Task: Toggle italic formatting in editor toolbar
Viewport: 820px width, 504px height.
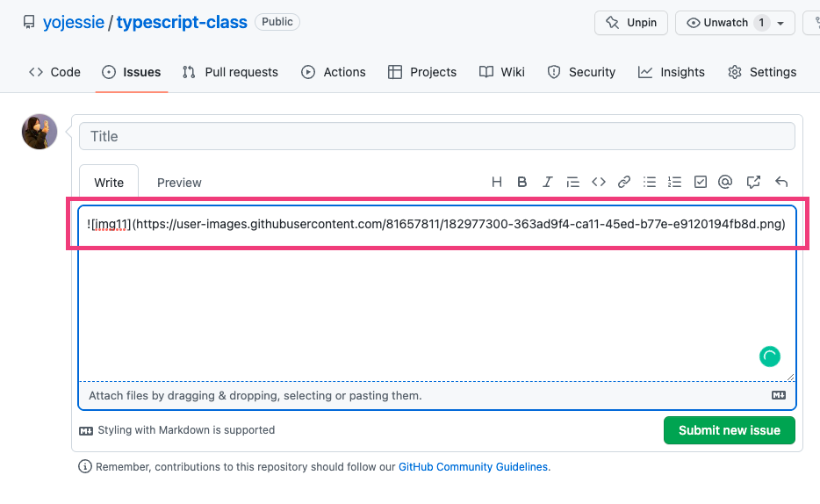Action: 547,182
